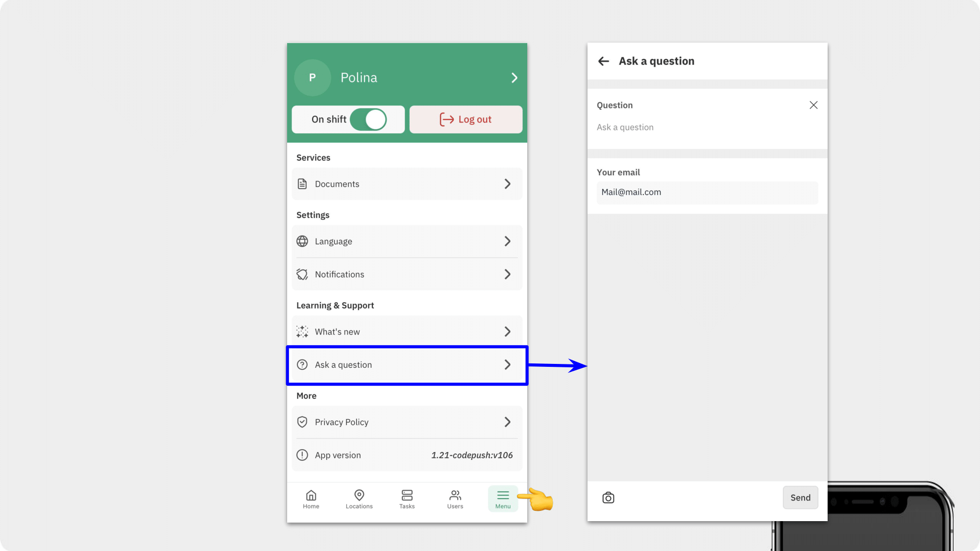Tap the Documents icon in Services
The width and height of the screenshot is (980, 551).
(x=302, y=184)
